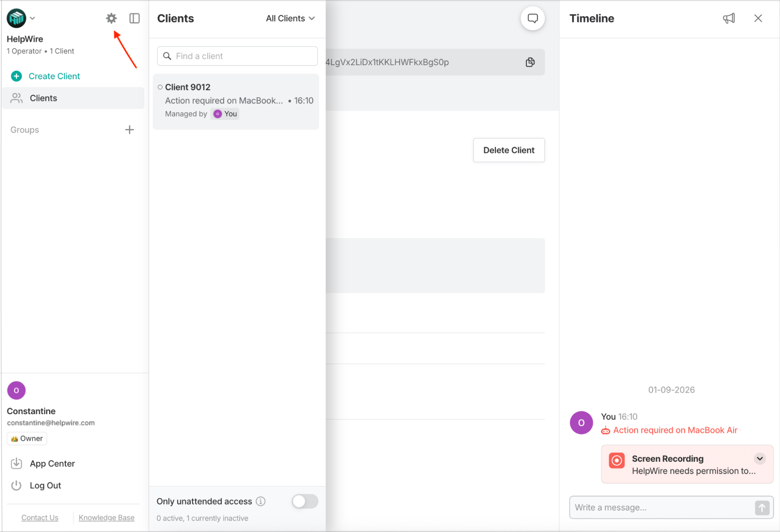Click the Clients people icon in sidebar
The height and width of the screenshot is (532, 780).
click(x=16, y=98)
